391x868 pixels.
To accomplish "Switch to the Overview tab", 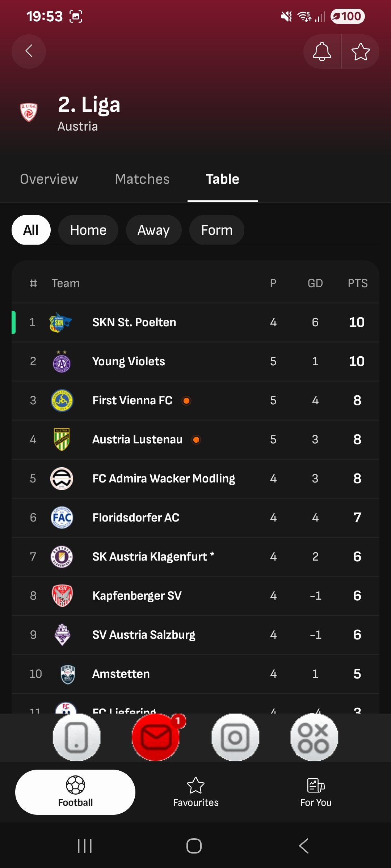I will 49,179.
